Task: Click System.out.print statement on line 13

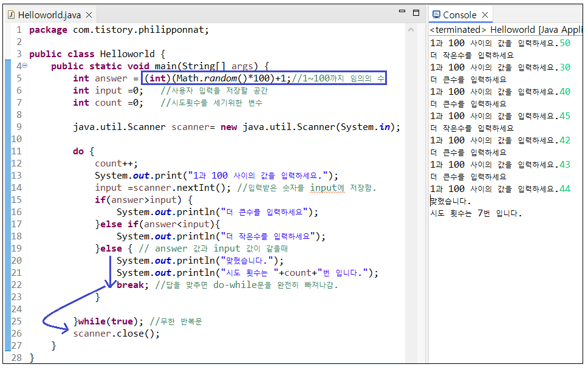Action: pyautogui.click(x=216, y=176)
